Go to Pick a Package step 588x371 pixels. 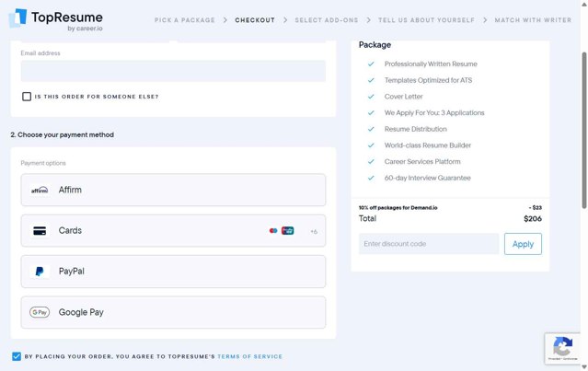(185, 20)
